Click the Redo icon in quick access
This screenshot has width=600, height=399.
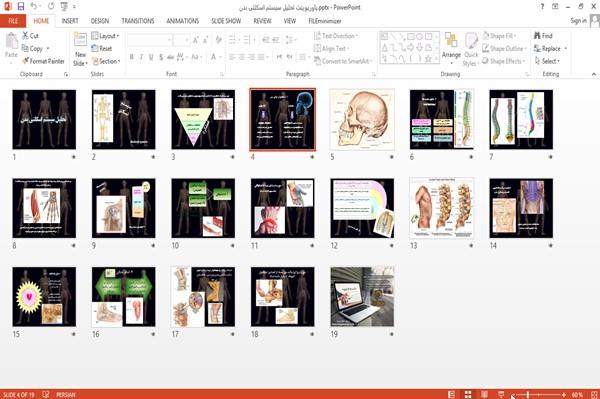click(x=51, y=7)
